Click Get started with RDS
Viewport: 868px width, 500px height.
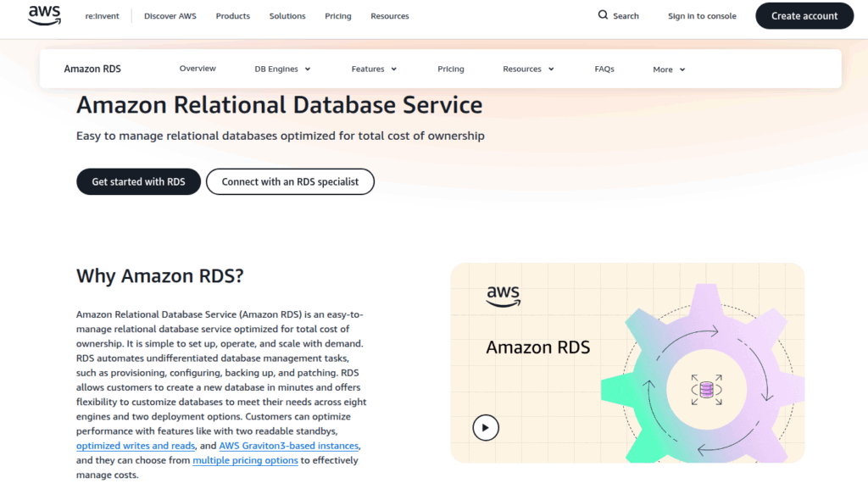click(138, 181)
